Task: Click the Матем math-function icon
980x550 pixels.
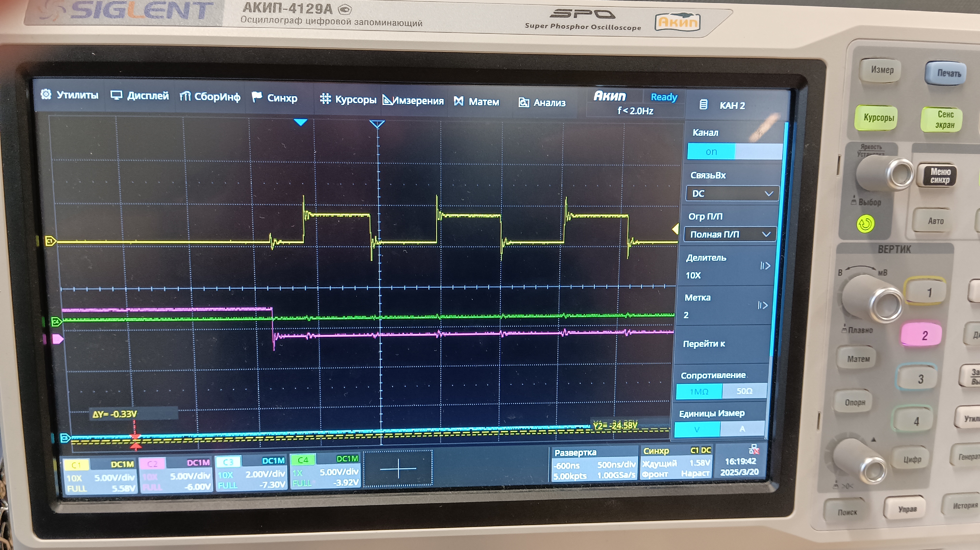Action: pos(459,101)
